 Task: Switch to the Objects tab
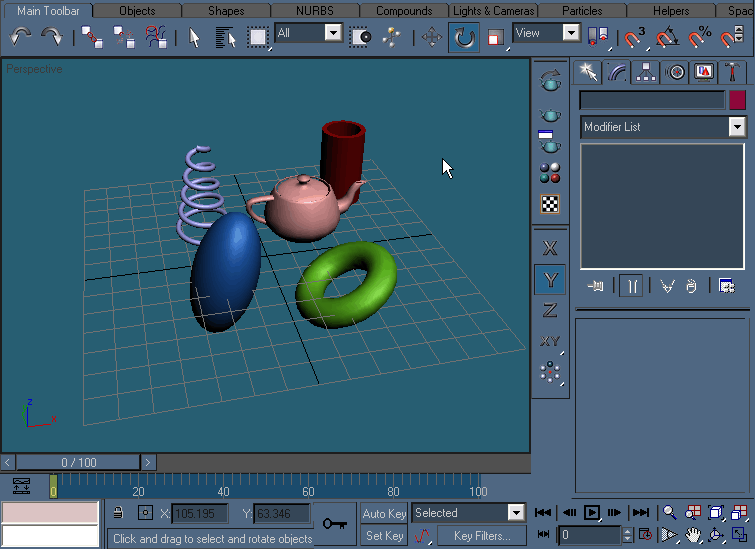(137, 11)
